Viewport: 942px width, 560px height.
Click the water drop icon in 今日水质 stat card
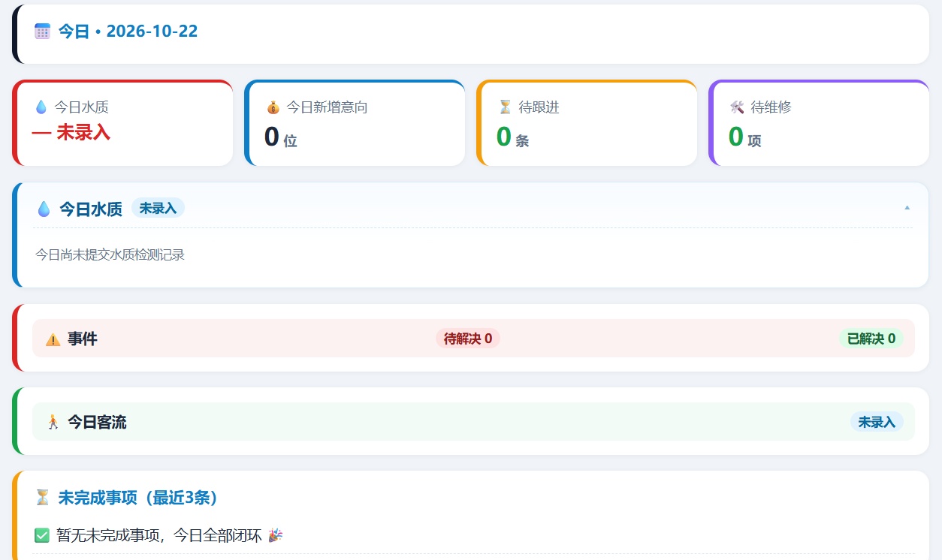point(41,107)
